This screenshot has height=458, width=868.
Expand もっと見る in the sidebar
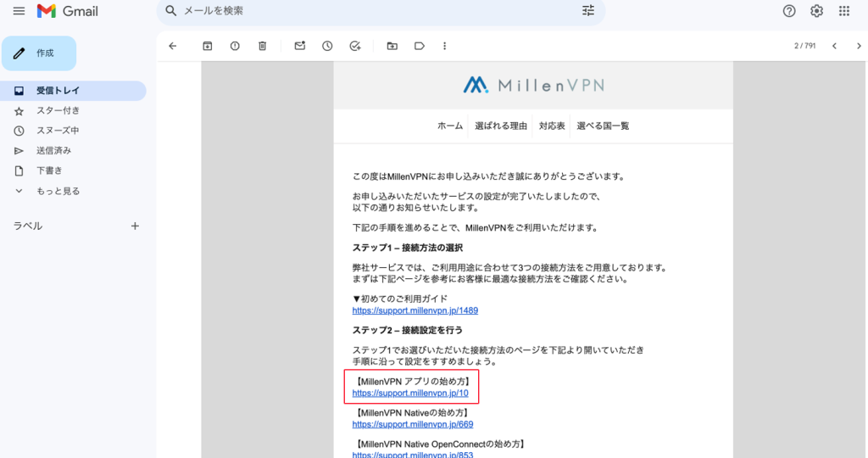(x=58, y=191)
